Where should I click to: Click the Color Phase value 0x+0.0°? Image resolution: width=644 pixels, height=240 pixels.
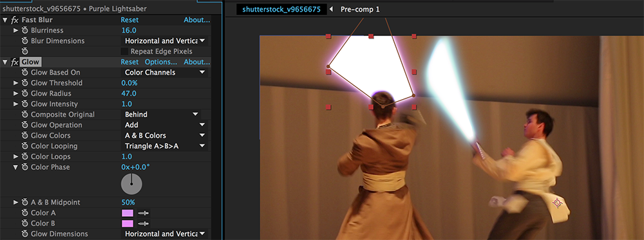pyautogui.click(x=135, y=167)
